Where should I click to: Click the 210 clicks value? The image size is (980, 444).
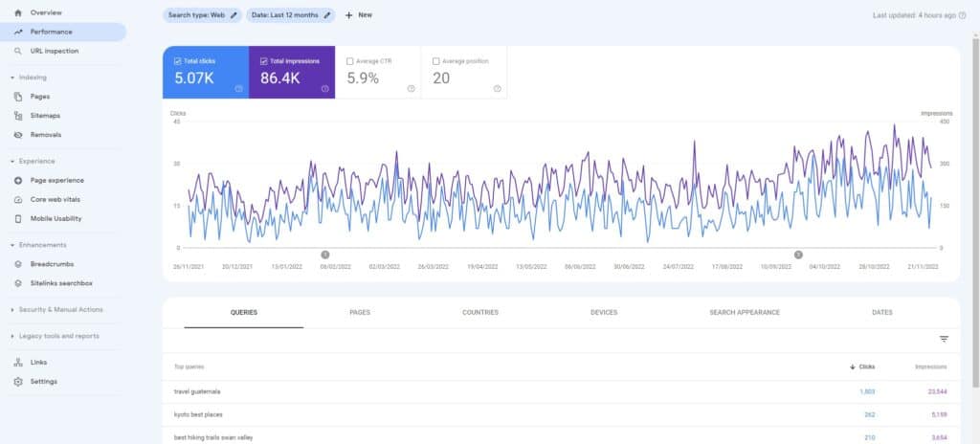[870, 437]
